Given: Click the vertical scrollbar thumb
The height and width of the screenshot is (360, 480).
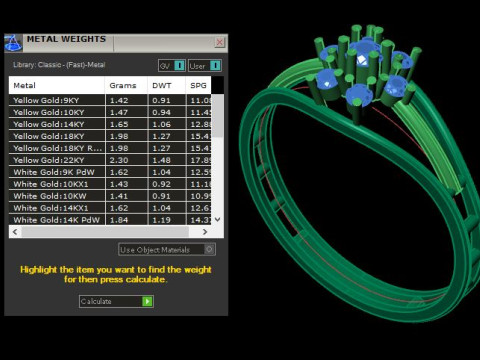Looking at the screenshot, I should pos(218,116).
